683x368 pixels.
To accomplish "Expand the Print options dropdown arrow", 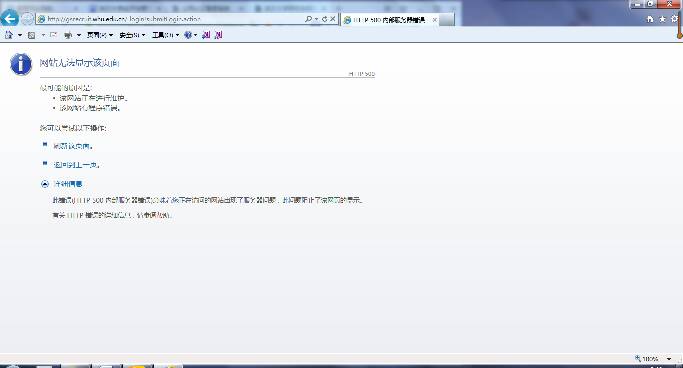I will (79, 35).
